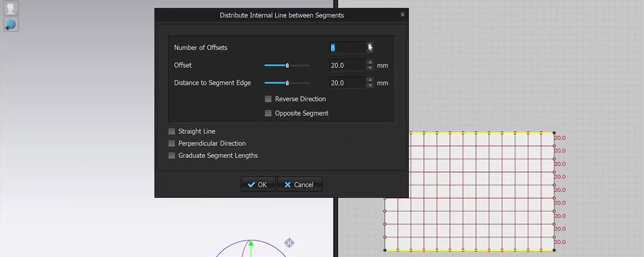This screenshot has width=644, height=257.
Task: Decrease the Offset value with down arrow
Action: click(x=370, y=68)
